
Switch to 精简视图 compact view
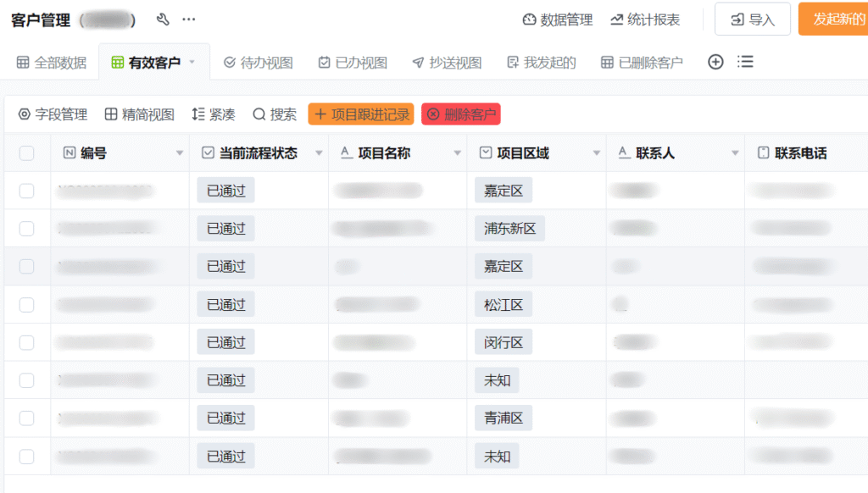[x=139, y=114]
